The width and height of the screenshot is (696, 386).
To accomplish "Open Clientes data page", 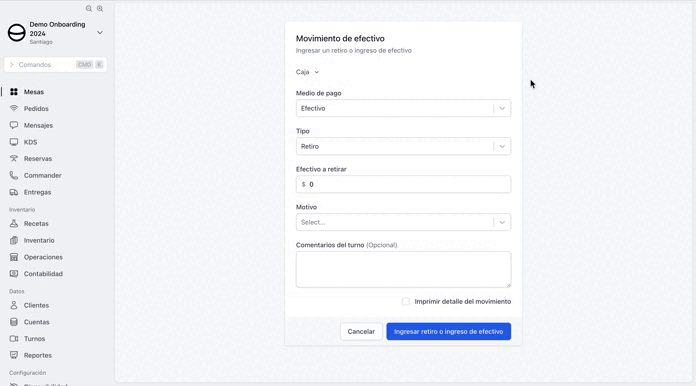I will (36, 305).
